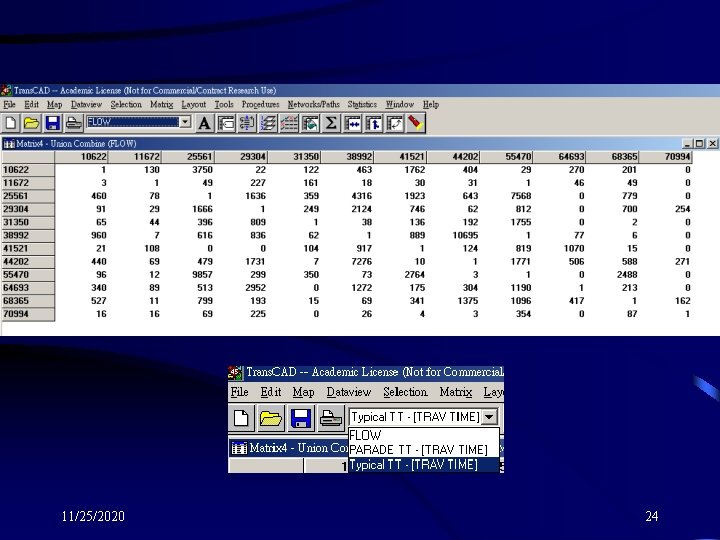
Task: Click the paint bucket fill matrix icon
Action: 310,123
